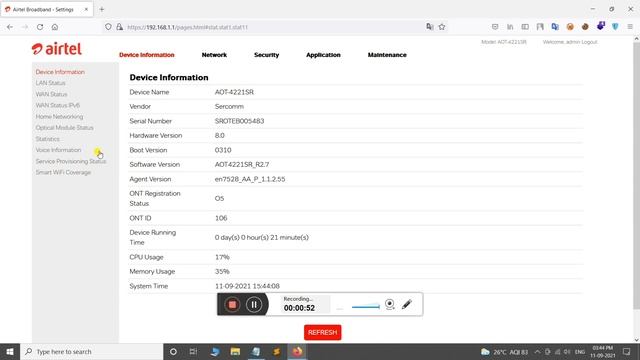Click the bookmarks menu icon in the toolbar
Image resolution: width=640 pixels, height=360 pixels.
pyautogui.click(x=540, y=27)
